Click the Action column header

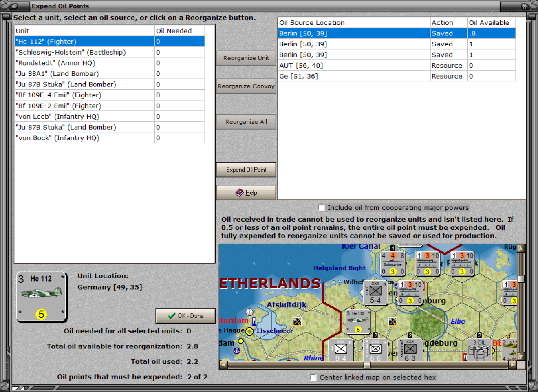tap(448, 23)
